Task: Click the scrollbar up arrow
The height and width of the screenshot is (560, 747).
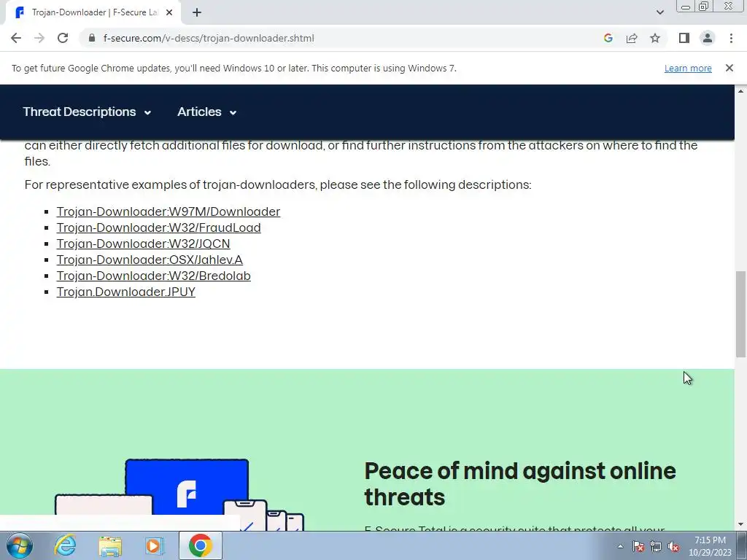Action: click(x=740, y=90)
